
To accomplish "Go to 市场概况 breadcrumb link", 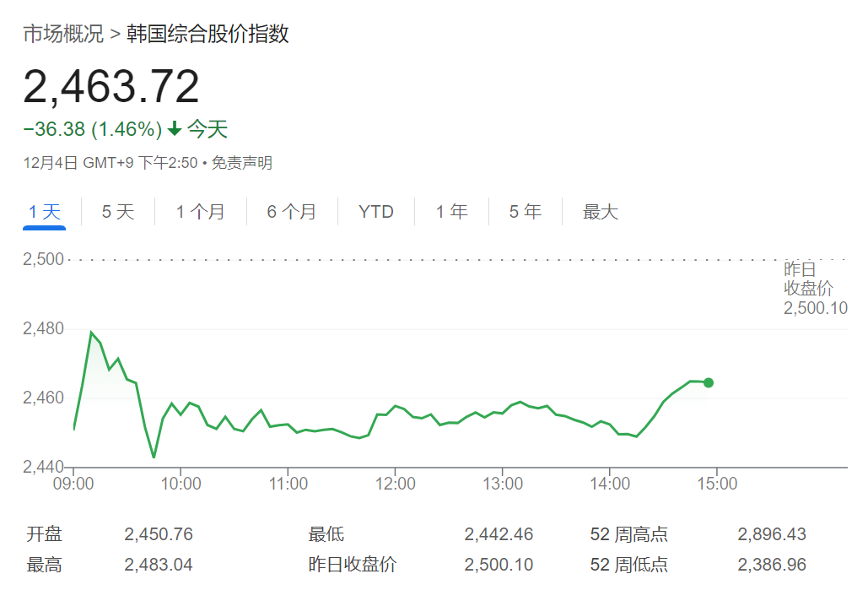I will click(63, 34).
